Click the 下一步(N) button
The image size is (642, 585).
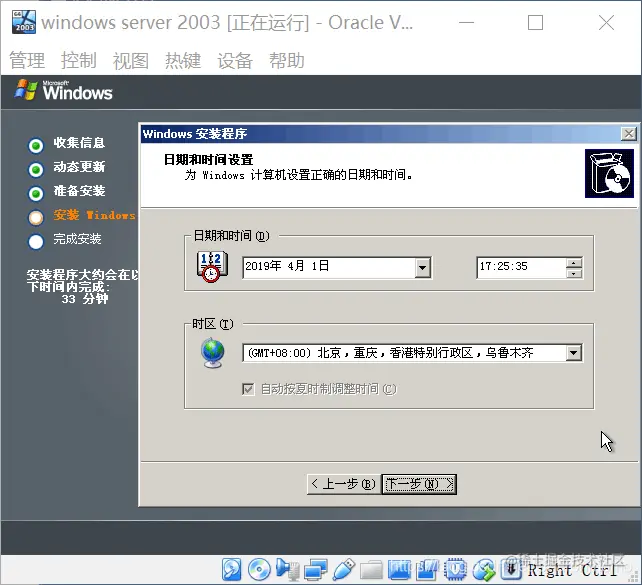pos(419,484)
